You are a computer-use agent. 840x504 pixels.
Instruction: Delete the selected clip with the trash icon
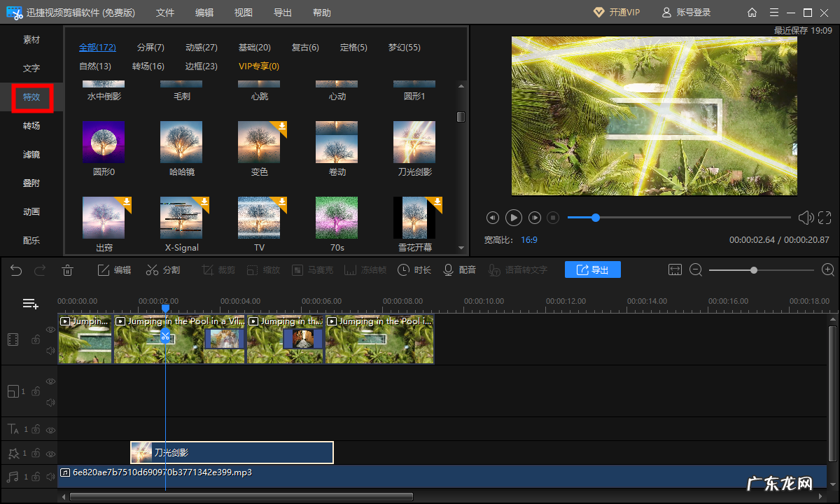pyautogui.click(x=67, y=270)
